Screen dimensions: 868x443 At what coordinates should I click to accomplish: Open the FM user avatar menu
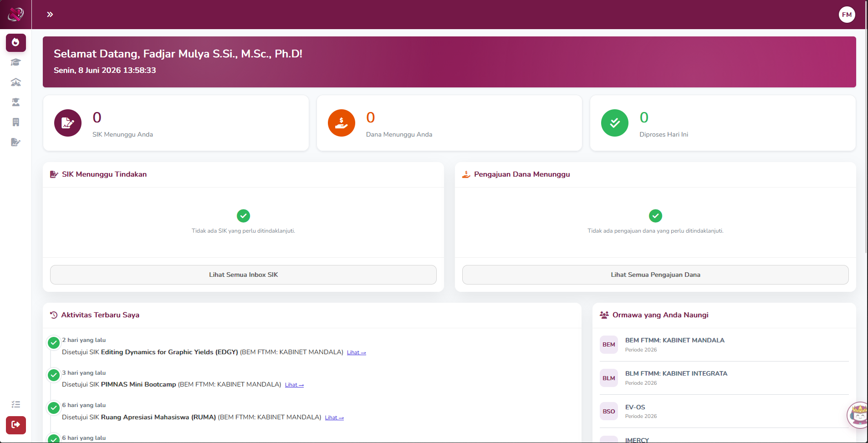(847, 15)
